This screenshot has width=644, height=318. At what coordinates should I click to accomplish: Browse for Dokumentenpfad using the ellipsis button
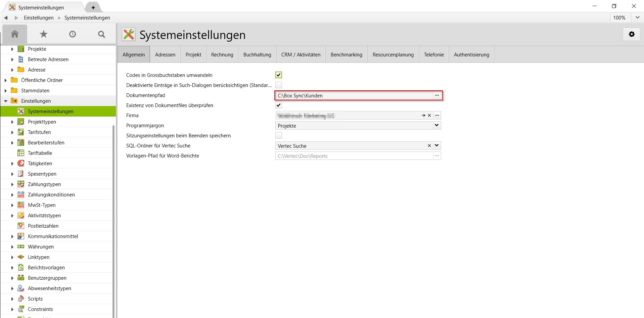click(437, 95)
